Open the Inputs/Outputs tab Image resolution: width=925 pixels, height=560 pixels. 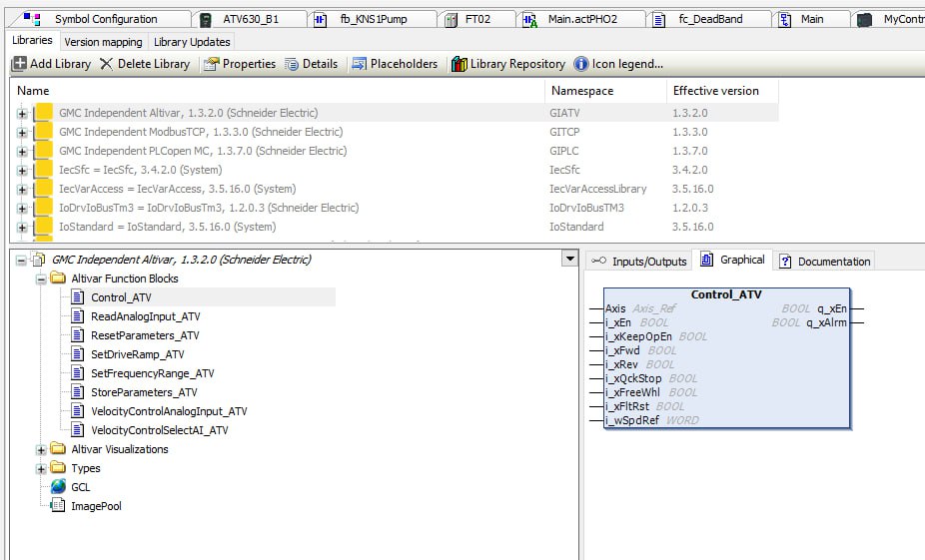639,262
